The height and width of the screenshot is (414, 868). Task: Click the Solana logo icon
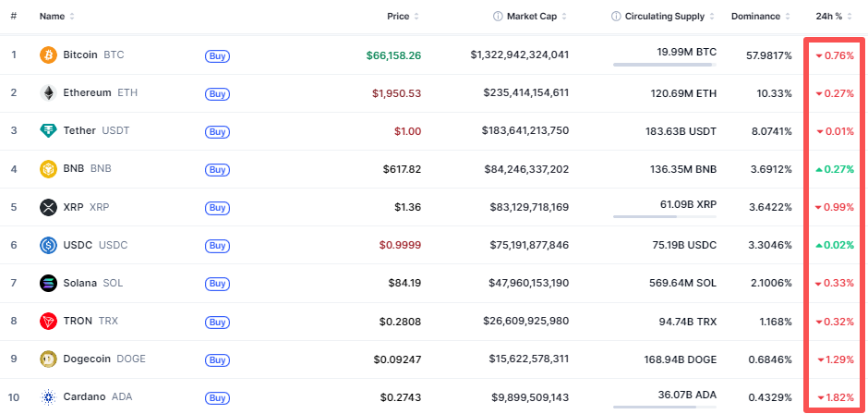click(48, 283)
